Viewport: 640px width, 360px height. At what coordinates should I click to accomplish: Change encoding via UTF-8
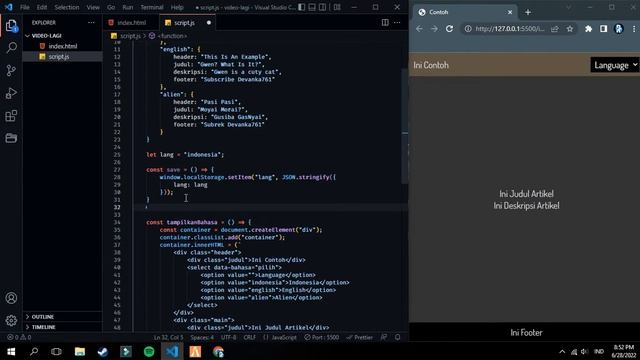point(229,338)
